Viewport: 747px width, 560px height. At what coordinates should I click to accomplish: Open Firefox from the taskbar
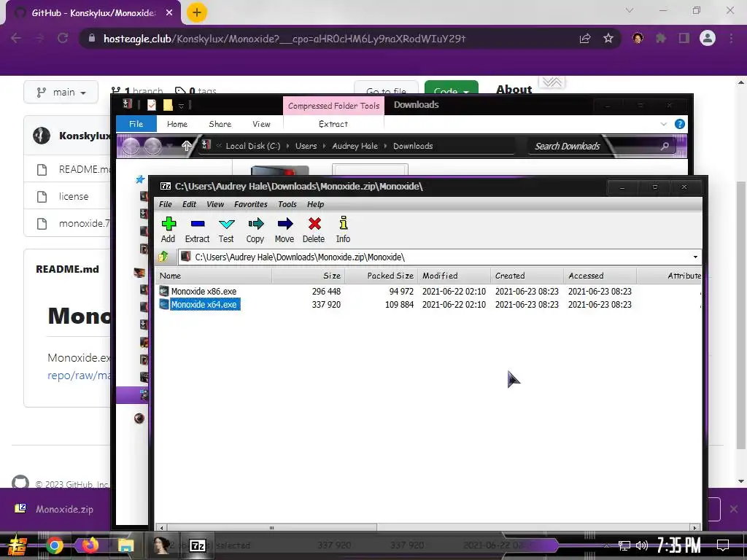tap(90, 545)
